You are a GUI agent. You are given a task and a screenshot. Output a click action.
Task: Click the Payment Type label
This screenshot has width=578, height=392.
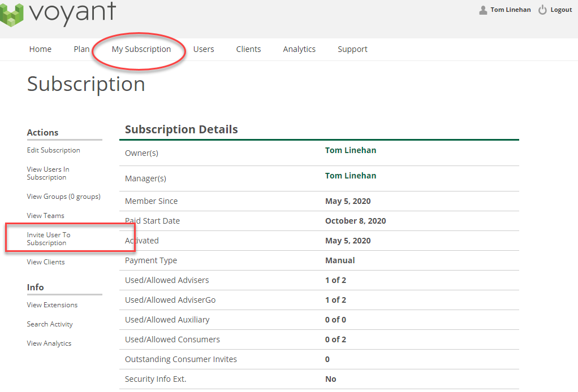[151, 260]
